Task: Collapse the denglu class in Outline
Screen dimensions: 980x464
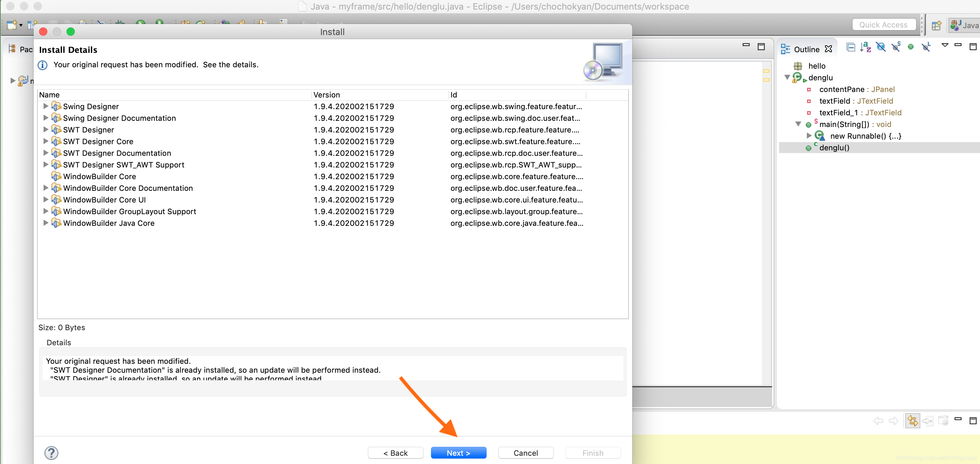Action: pyautogui.click(x=787, y=77)
